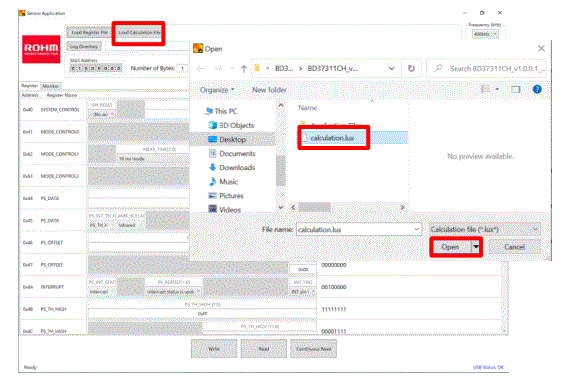
Task: Click the Music note icon
Action: pyautogui.click(x=213, y=182)
